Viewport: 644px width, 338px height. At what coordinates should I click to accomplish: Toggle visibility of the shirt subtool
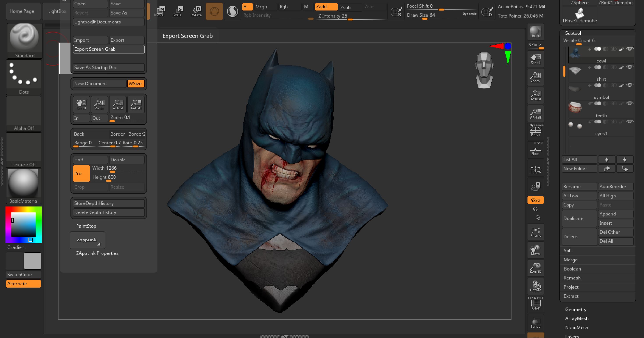(x=630, y=67)
